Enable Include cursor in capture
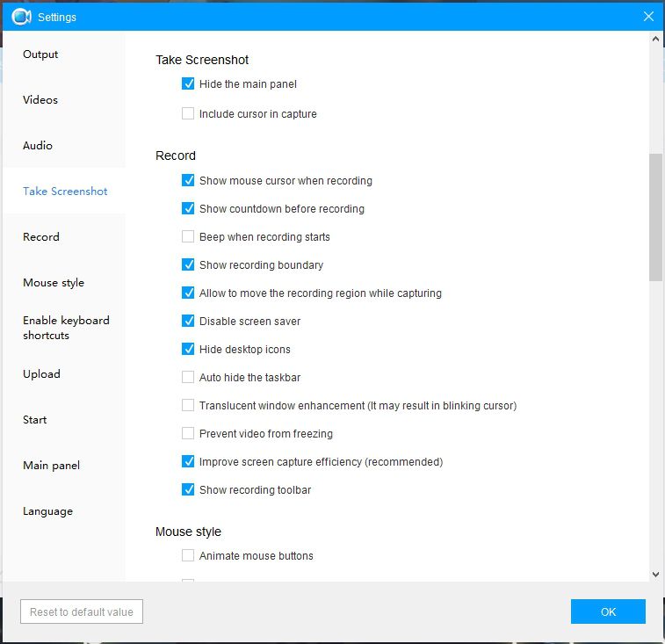 pos(188,113)
